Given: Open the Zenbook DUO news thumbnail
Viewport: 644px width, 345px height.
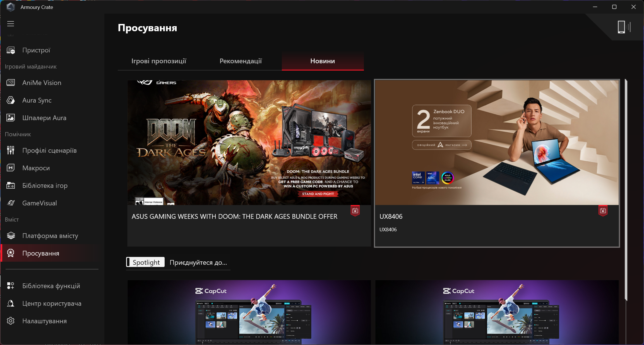Looking at the screenshot, I should 497,143.
